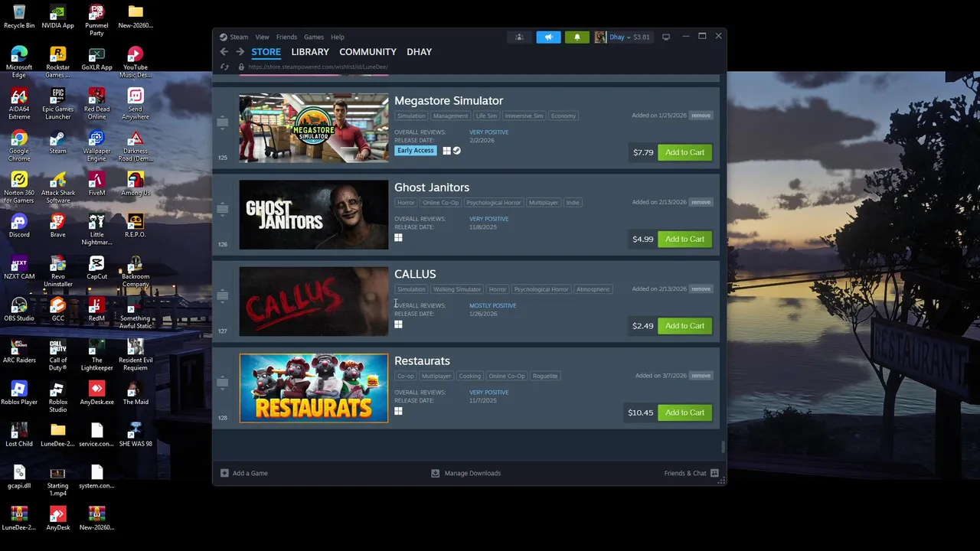This screenshot has width=980, height=551.
Task: Add CALLUS to cart
Action: 684,325
